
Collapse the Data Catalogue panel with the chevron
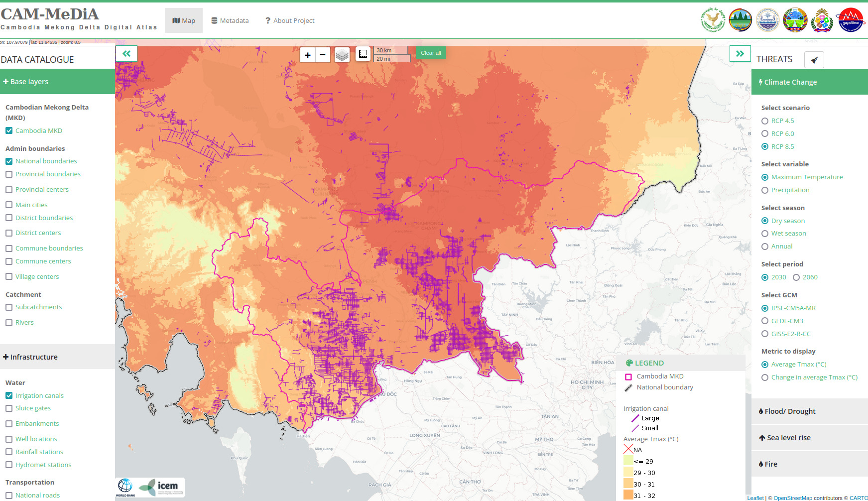126,53
